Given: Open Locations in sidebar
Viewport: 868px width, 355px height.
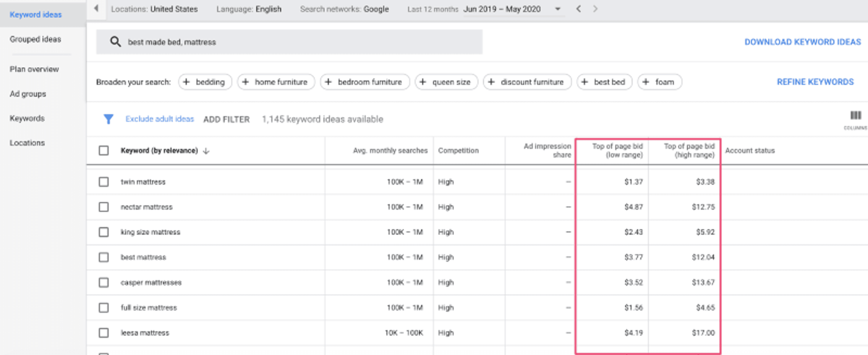Looking at the screenshot, I should [x=27, y=143].
